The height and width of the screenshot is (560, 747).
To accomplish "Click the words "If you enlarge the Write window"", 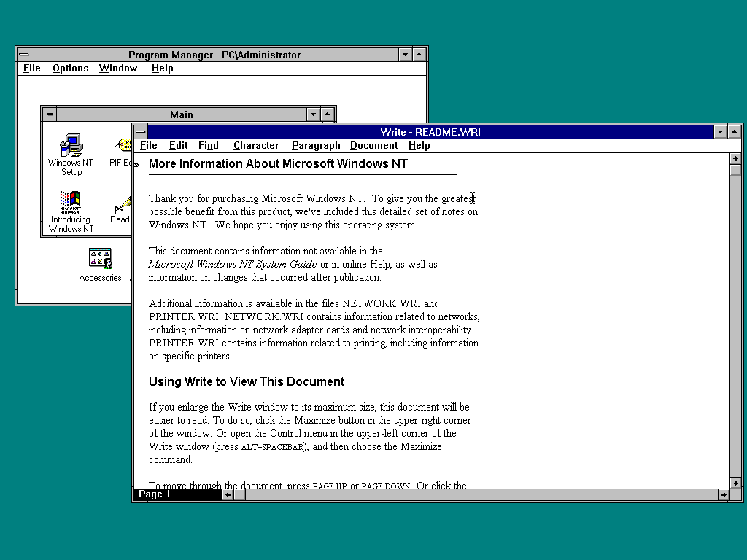I will (x=219, y=407).
